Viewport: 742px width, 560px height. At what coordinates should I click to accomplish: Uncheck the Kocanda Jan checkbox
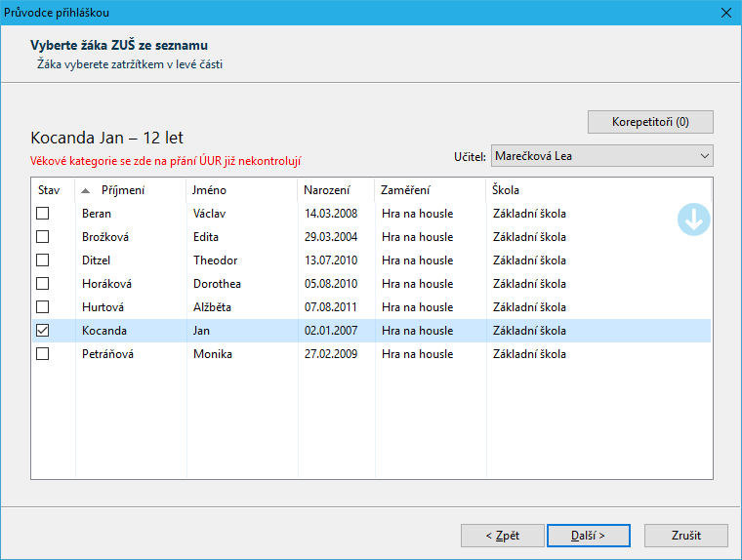tap(43, 331)
